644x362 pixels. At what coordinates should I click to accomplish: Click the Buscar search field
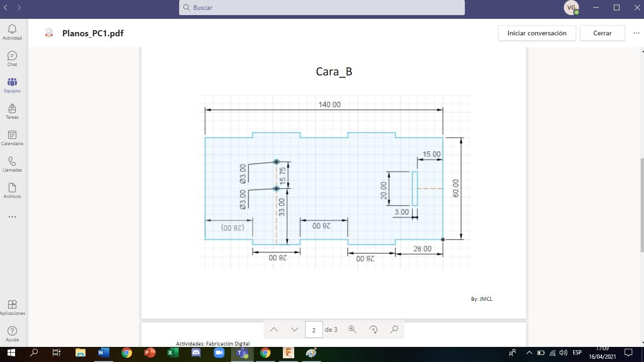322,8
